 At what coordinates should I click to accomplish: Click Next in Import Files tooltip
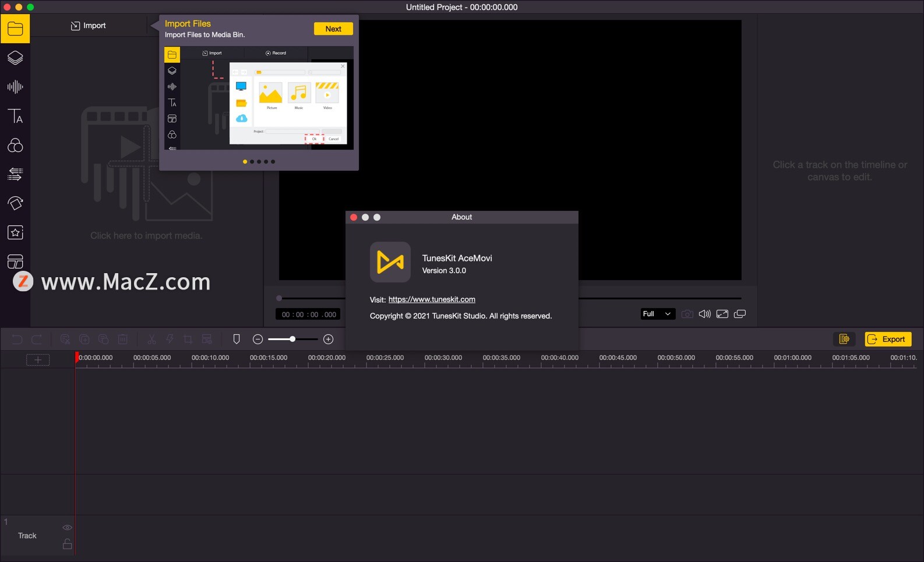click(333, 29)
